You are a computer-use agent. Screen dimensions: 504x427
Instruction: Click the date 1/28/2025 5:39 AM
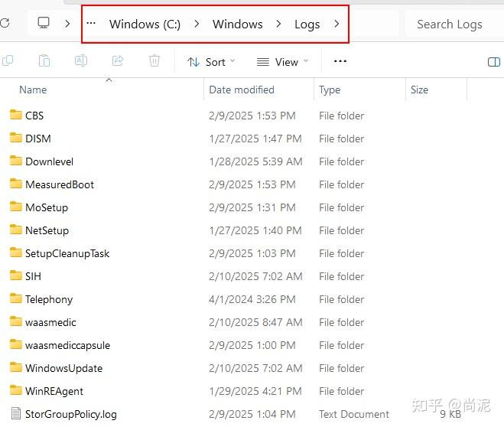(x=255, y=161)
